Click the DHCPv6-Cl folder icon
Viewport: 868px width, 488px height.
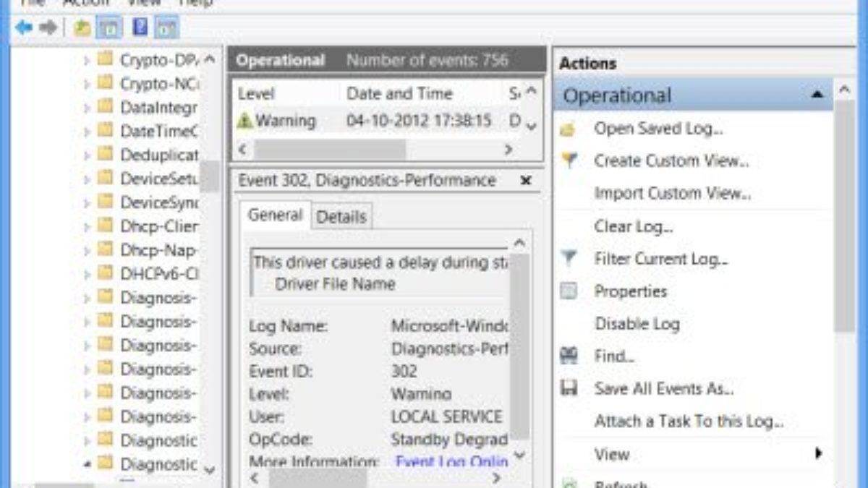tap(106, 274)
